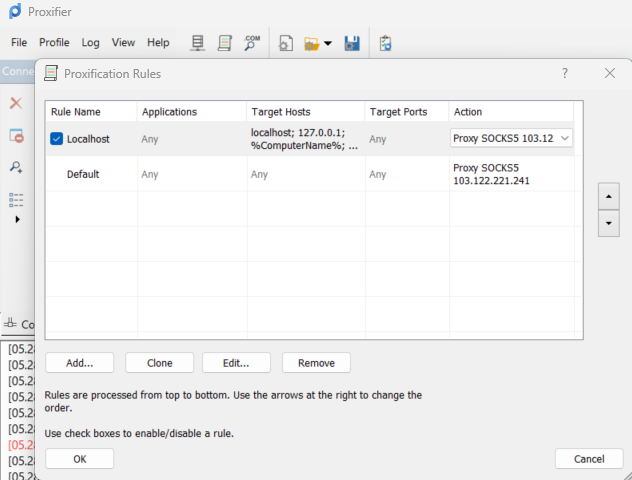This screenshot has width=632, height=480.
Task: Open the Log menu
Action: pyautogui.click(x=90, y=43)
